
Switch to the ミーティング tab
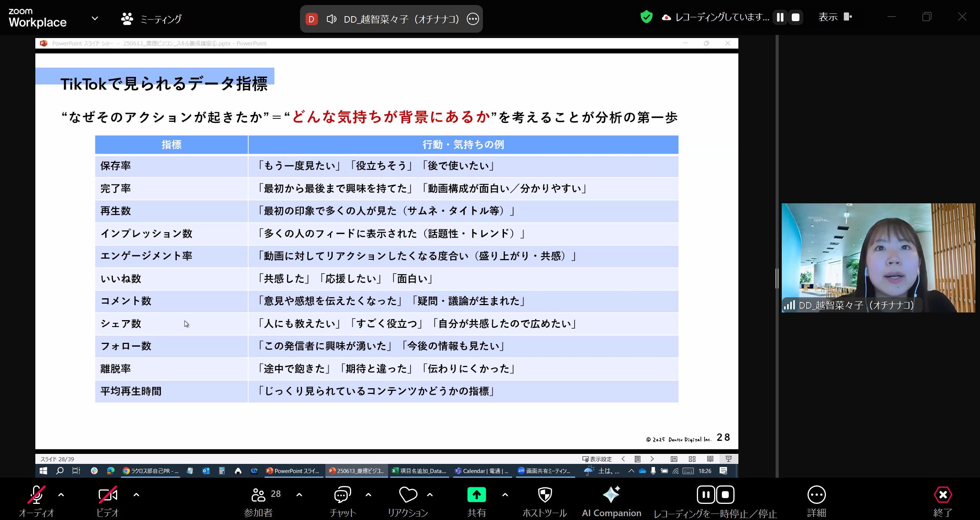151,19
